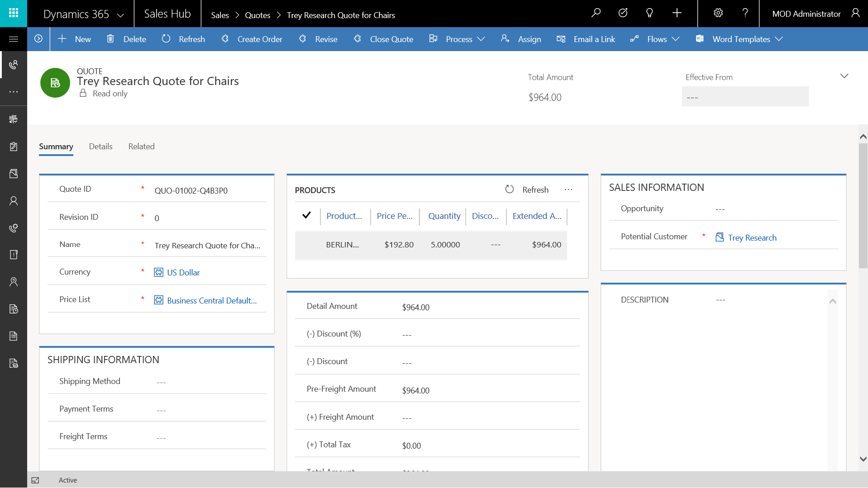The image size is (868, 488).
Task: Toggle the hamburger site map menu
Action: pyautogui.click(x=14, y=39)
